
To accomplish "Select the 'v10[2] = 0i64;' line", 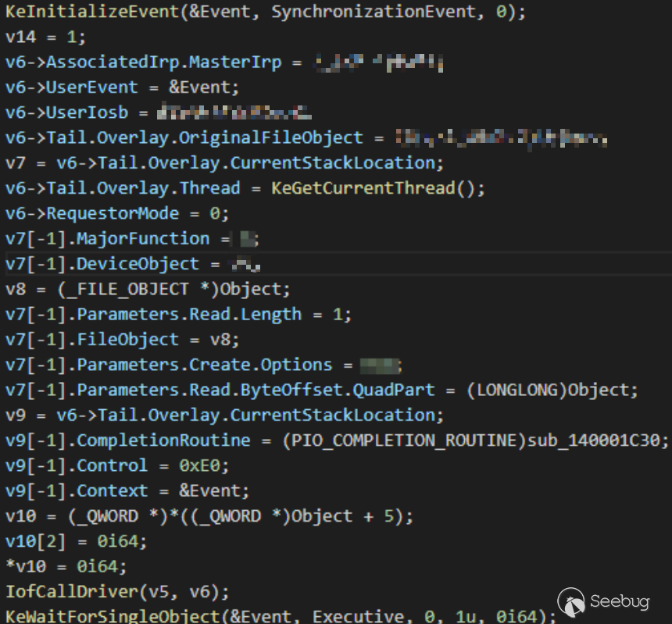I will 77,542.
